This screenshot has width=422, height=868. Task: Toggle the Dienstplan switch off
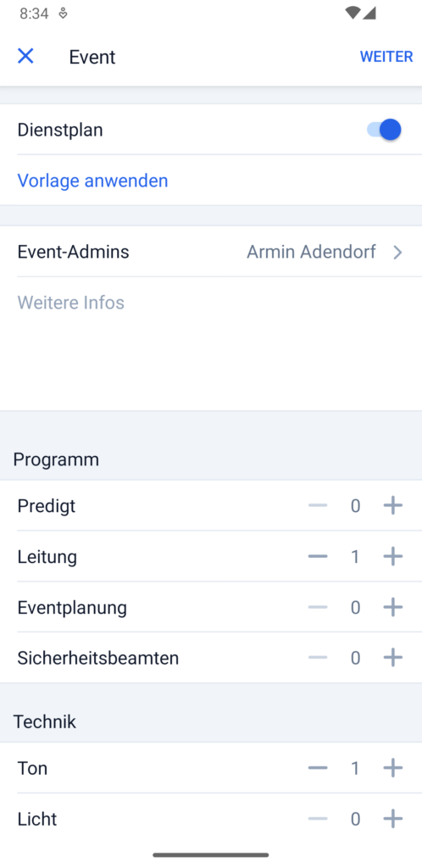(x=384, y=130)
